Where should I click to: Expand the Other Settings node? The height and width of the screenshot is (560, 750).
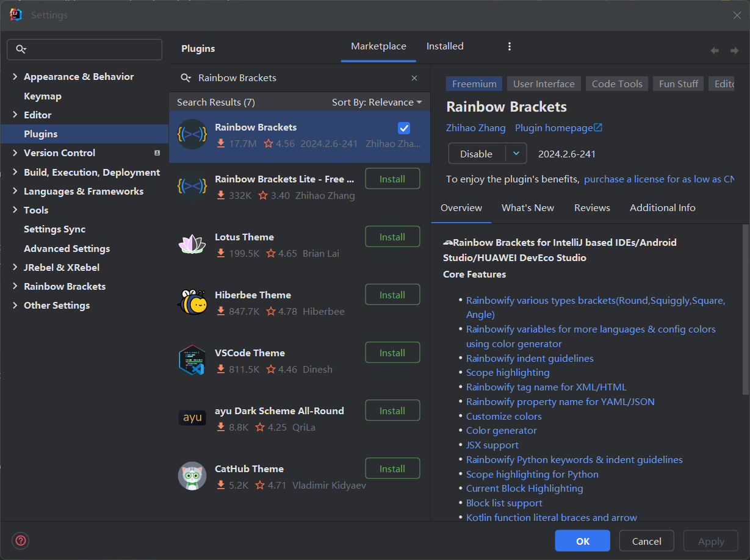(x=15, y=306)
